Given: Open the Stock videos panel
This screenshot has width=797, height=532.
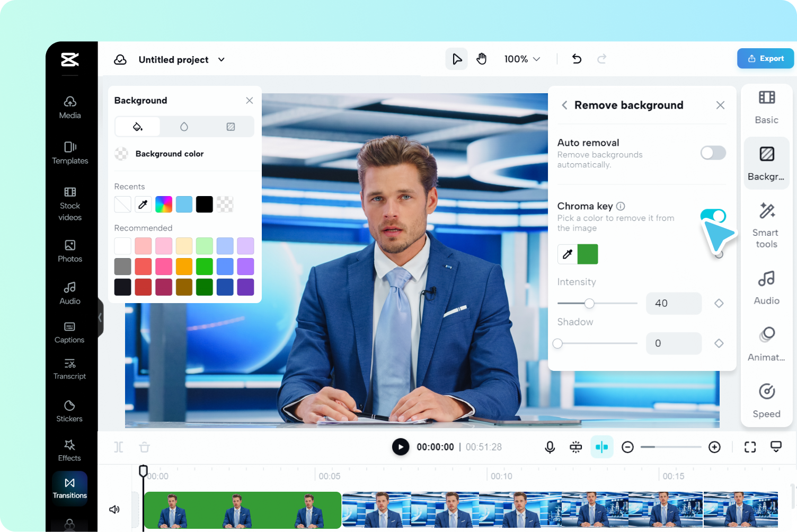Looking at the screenshot, I should click(x=69, y=203).
